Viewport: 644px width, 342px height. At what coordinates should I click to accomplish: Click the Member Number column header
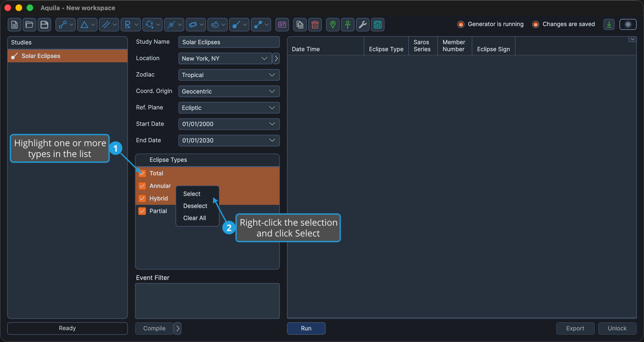click(x=454, y=46)
